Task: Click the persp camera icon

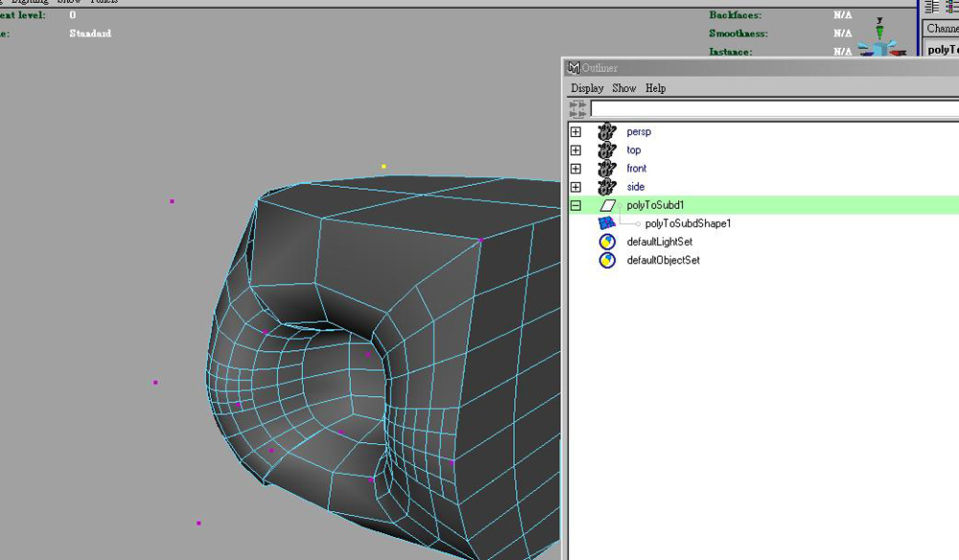Action: tap(607, 131)
